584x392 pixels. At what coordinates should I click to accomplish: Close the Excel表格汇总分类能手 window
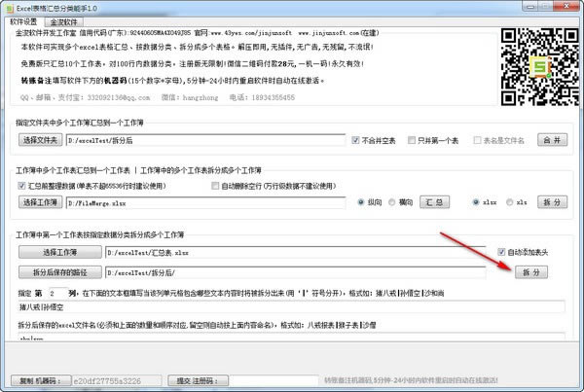click(566, 6)
